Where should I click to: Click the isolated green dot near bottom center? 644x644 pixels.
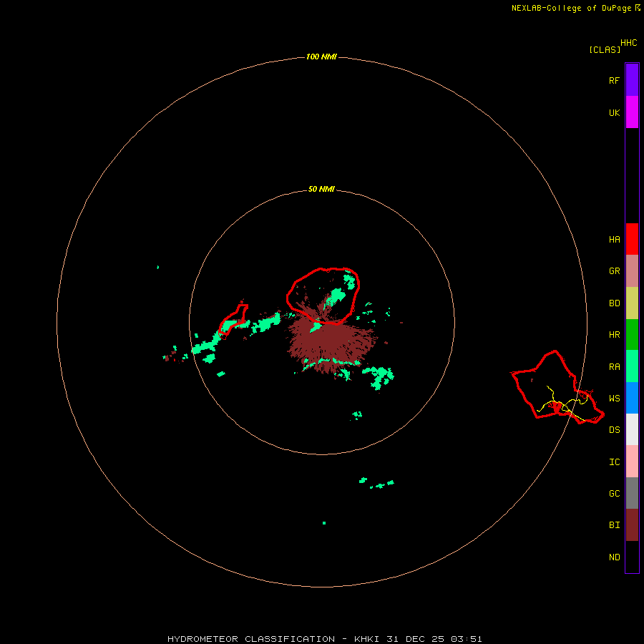324,523
